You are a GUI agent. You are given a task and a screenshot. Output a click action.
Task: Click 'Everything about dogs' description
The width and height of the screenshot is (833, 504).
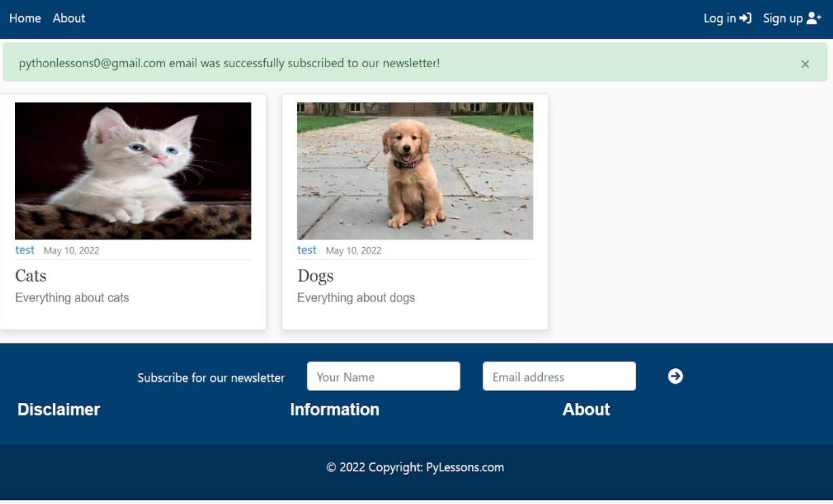[356, 298]
